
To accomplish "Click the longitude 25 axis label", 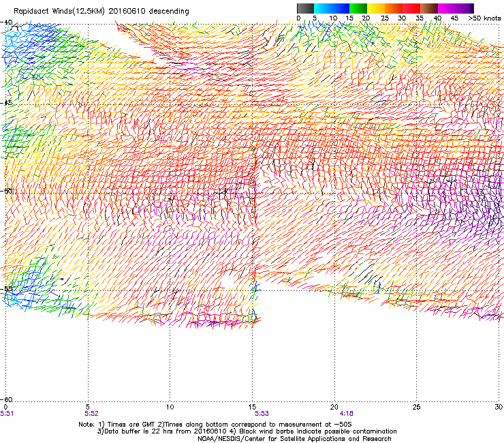I will 416,407.
